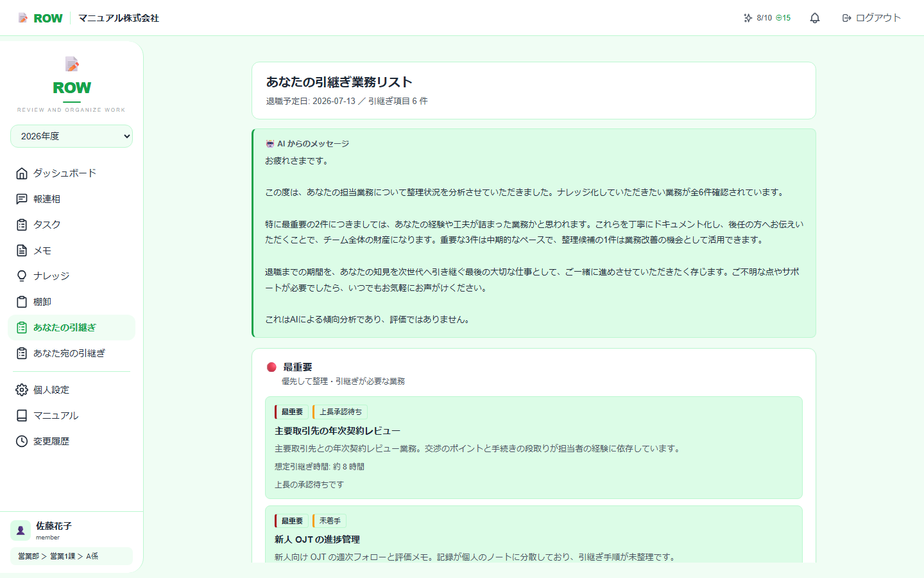Click 新人向け OJT の週次フォロー description text
This screenshot has height=578, width=924.
point(475,557)
